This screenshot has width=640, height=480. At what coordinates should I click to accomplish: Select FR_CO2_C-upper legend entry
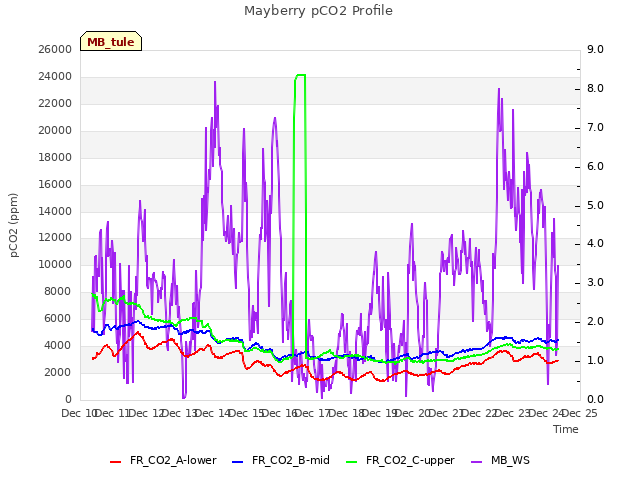pyautogui.click(x=400, y=460)
